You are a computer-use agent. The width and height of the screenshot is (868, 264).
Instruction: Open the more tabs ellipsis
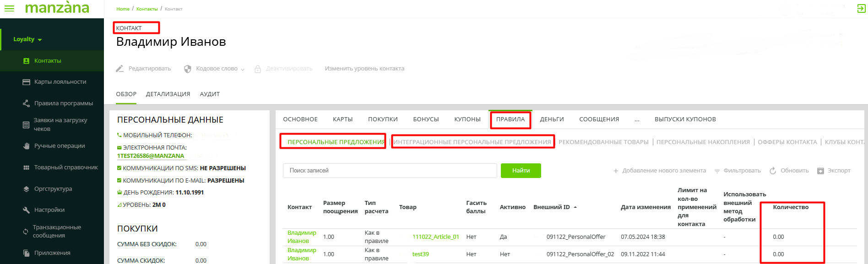[637, 119]
